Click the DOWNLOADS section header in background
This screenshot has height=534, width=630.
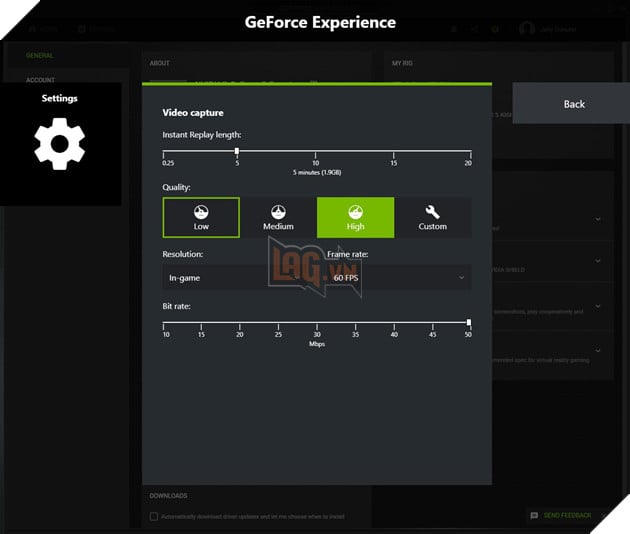[168, 496]
